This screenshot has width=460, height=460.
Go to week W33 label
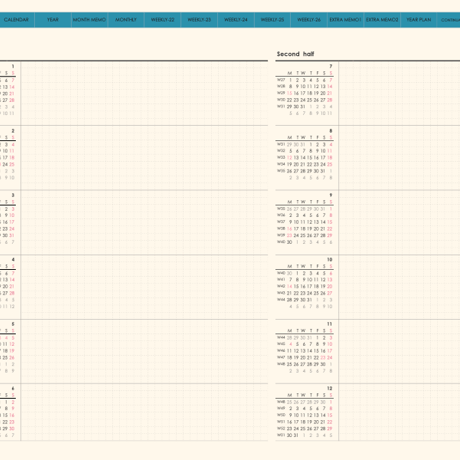(x=281, y=157)
